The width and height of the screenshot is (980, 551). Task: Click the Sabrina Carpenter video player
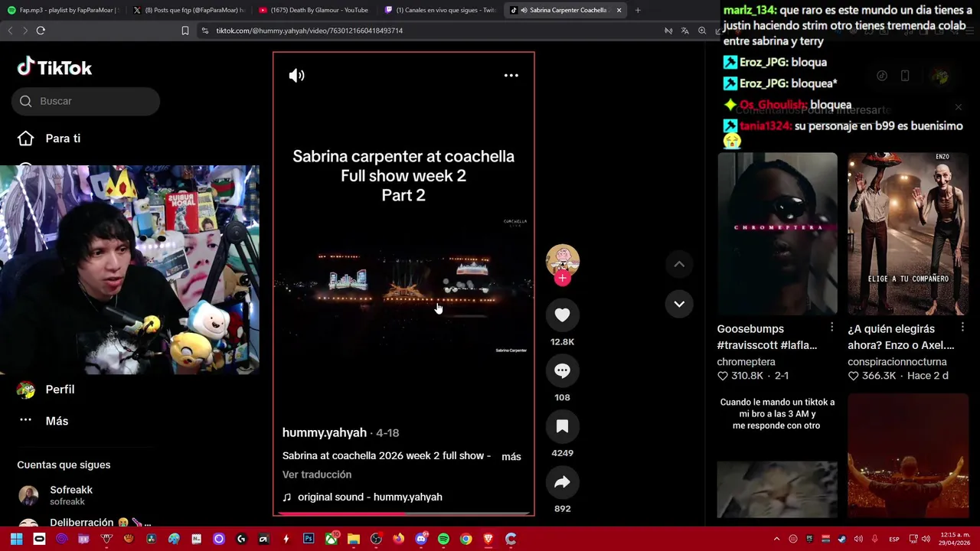point(403,284)
